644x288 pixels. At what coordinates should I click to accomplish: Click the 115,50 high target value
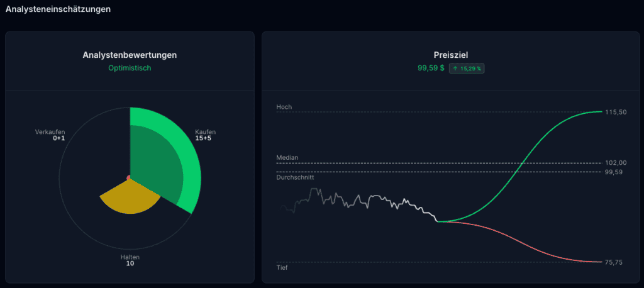pos(616,112)
